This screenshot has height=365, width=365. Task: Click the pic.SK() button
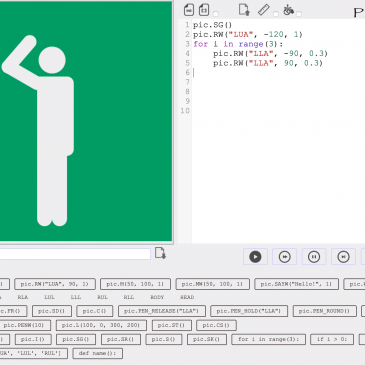tap(207, 339)
